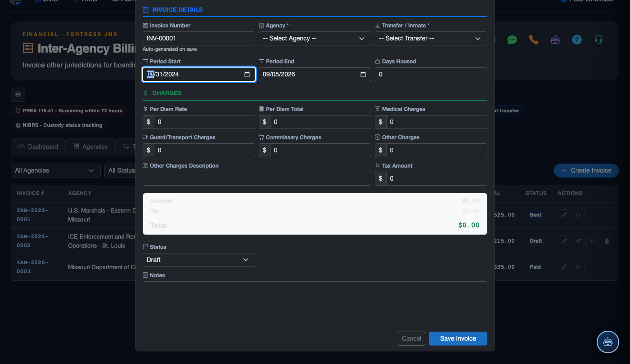Open the calendar picker for Period Start
Viewport: 630px width, 364px height.
247,75
